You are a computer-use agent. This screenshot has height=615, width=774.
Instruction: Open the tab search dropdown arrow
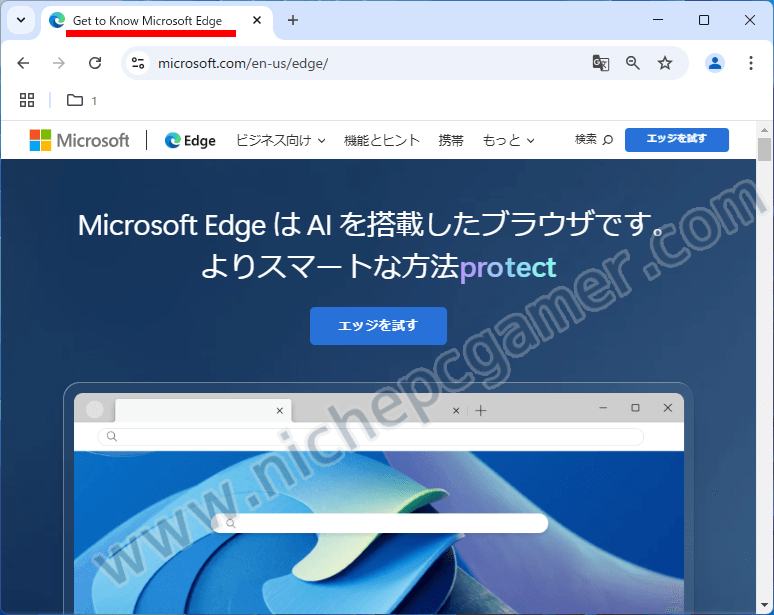coord(21,20)
